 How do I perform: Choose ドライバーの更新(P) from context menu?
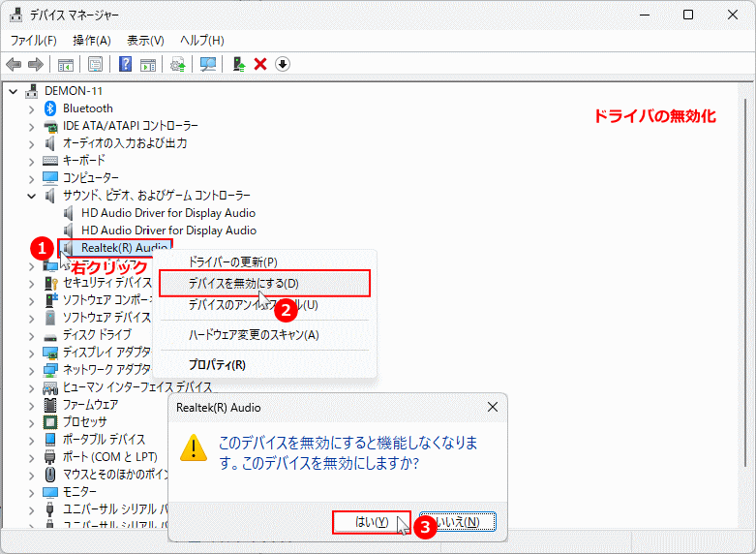point(264,262)
